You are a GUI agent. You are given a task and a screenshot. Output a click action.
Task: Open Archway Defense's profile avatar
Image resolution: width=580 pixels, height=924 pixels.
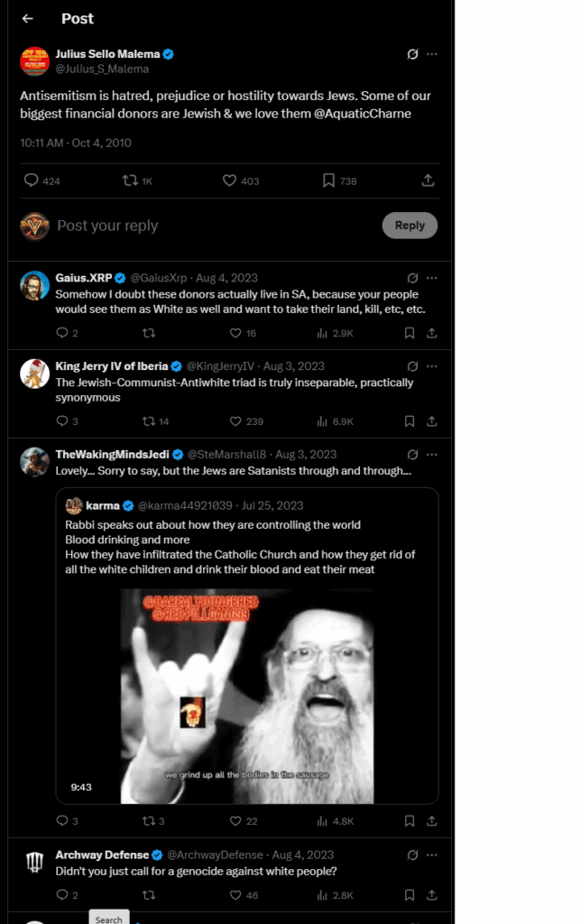click(x=34, y=863)
